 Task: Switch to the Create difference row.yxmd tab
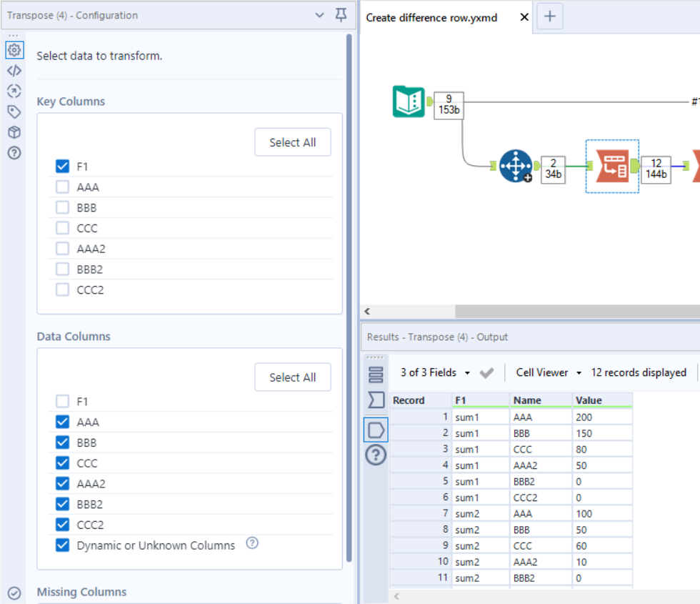[x=430, y=17]
